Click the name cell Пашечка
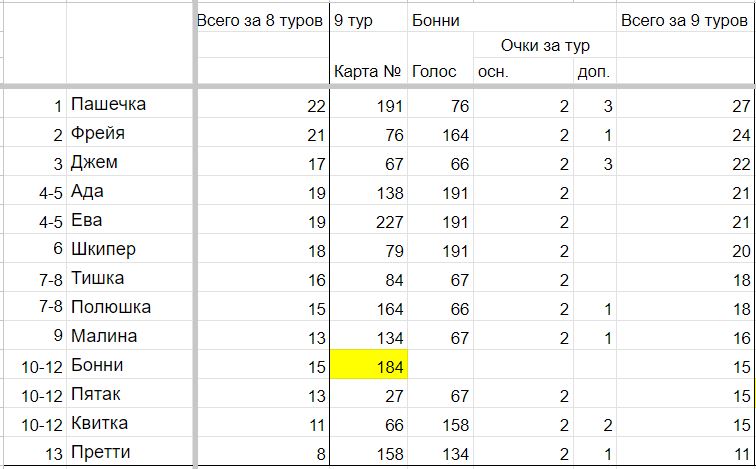This screenshot has height=469, width=756. 131,104
